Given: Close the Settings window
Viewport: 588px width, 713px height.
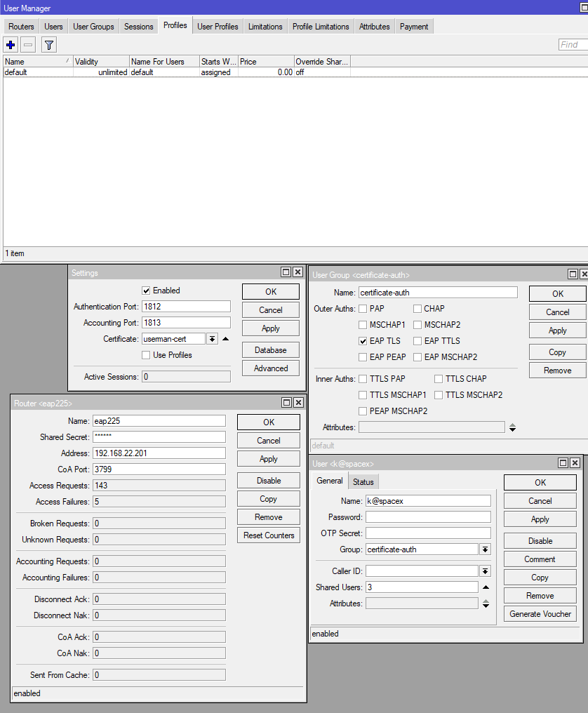Looking at the screenshot, I should [298, 272].
